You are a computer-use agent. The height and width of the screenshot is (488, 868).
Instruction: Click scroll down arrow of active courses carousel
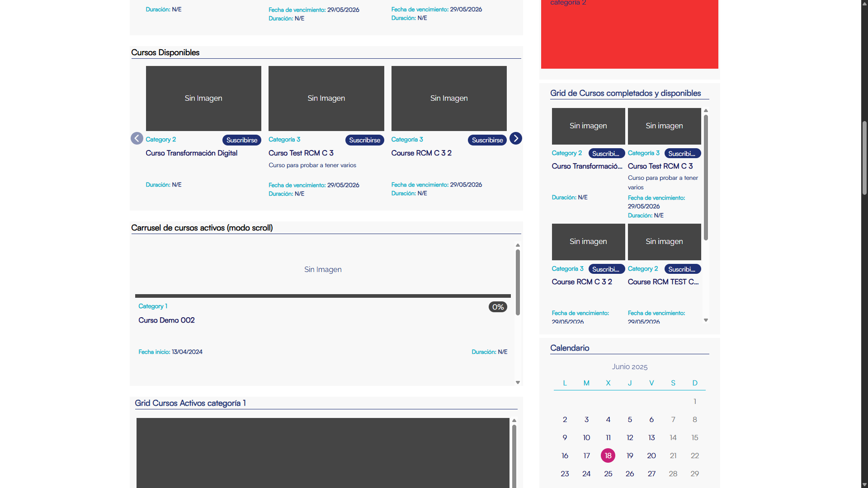pyautogui.click(x=518, y=383)
